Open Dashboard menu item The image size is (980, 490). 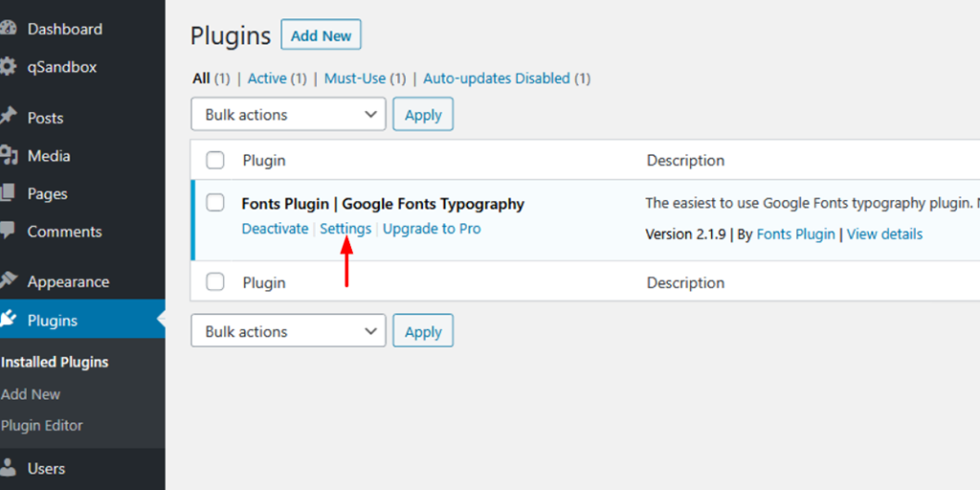coord(65,30)
